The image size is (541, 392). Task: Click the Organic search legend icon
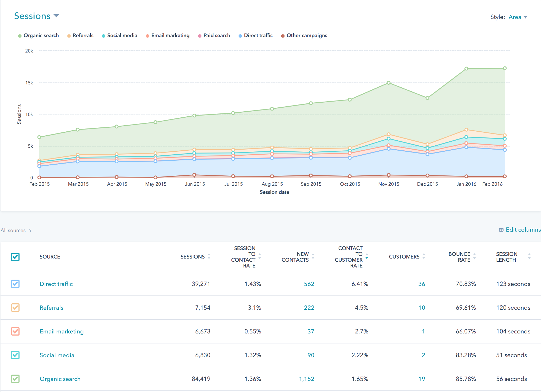tap(20, 35)
